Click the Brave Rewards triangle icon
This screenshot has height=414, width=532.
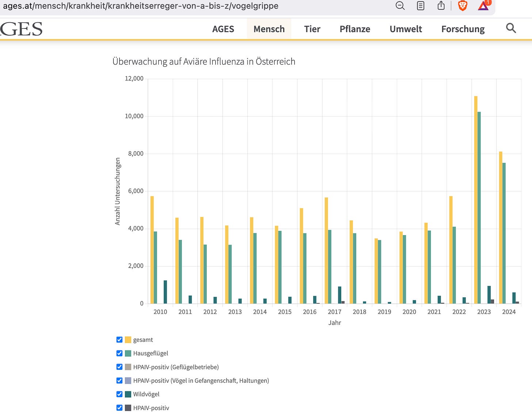coord(483,5)
